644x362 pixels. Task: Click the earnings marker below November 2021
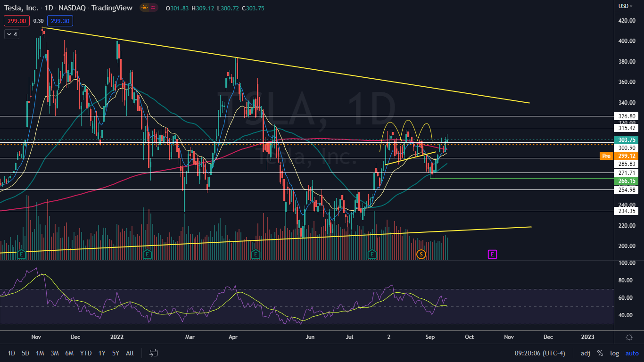click(21, 255)
